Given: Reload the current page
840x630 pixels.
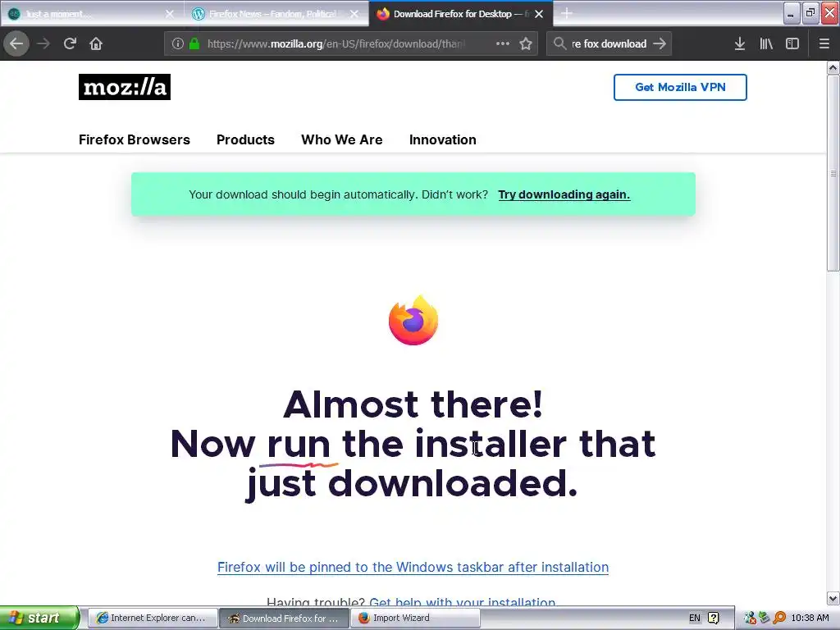Looking at the screenshot, I should tap(70, 43).
